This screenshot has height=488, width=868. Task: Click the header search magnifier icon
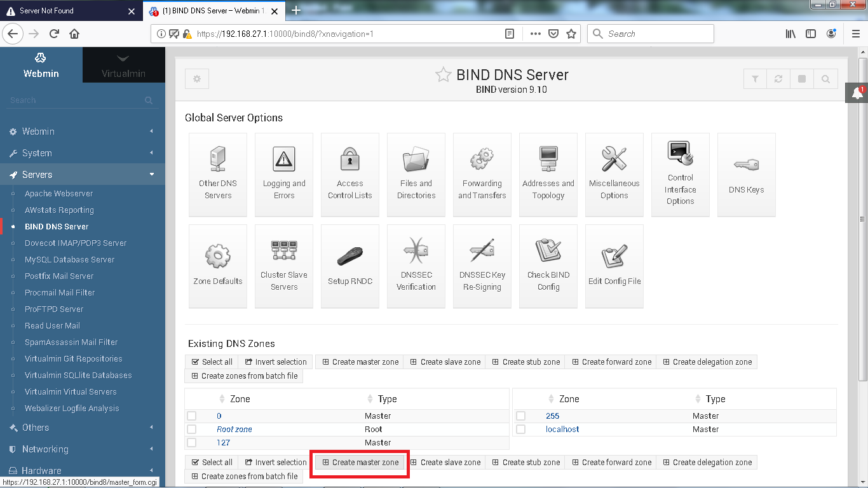coord(825,79)
